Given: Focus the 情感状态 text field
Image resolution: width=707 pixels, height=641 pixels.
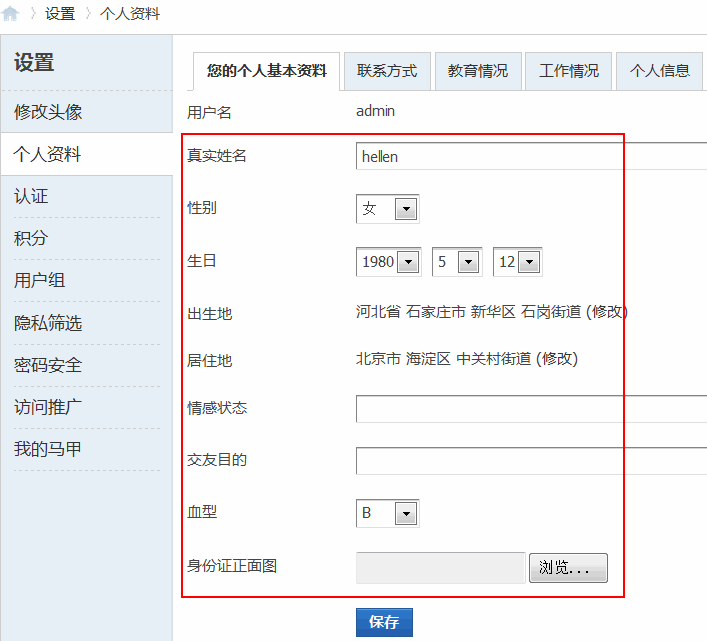Looking at the screenshot, I should click(531, 409).
